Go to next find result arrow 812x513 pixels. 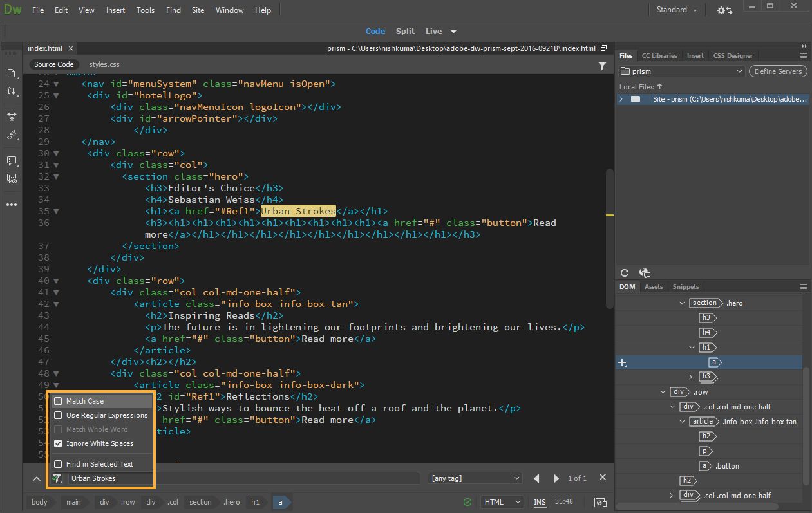(x=556, y=478)
